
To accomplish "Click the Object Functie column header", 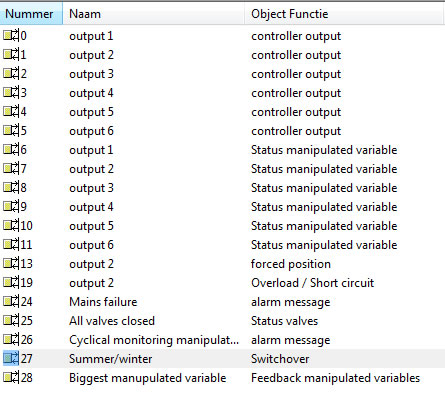I will pos(345,14).
